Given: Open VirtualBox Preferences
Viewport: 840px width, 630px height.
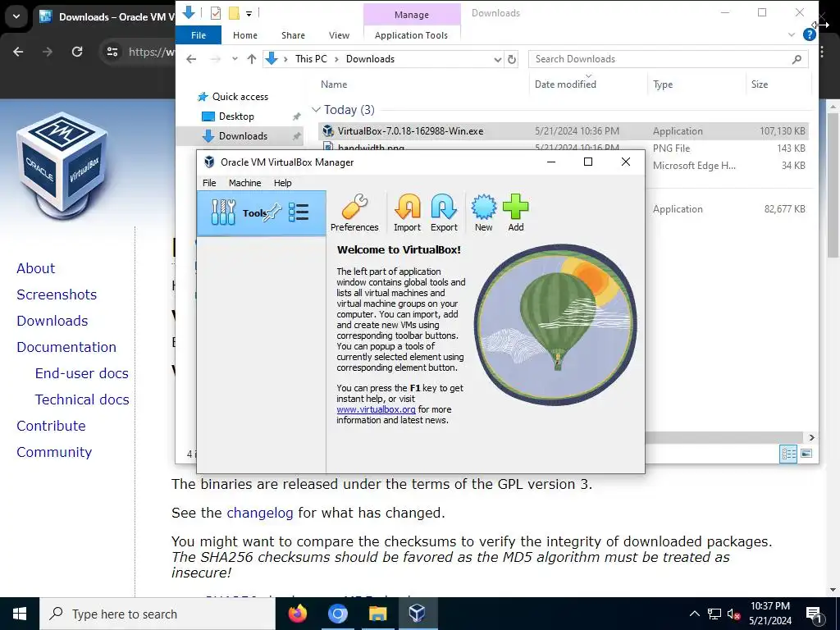Looking at the screenshot, I should (354, 212).
